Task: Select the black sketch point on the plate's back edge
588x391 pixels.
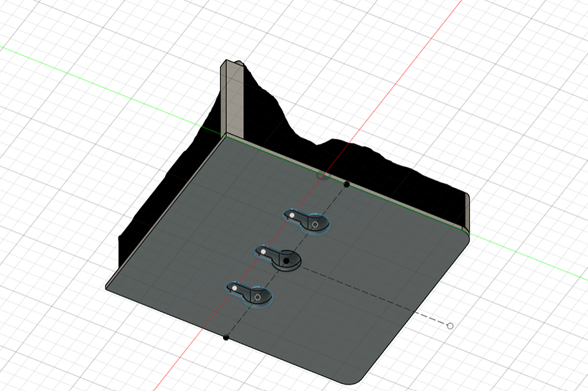Action: 347,184
